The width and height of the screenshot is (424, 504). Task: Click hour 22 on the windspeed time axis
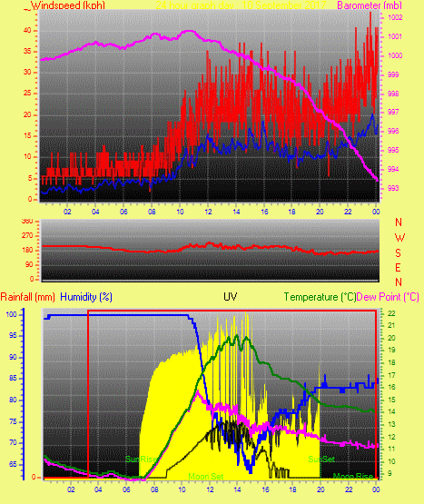348,212
